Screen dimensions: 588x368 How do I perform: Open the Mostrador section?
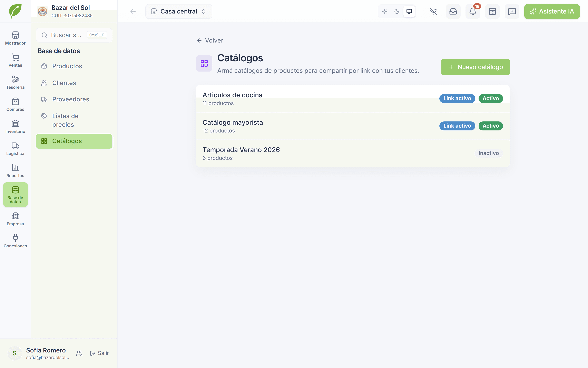click(x=15, y=38)
